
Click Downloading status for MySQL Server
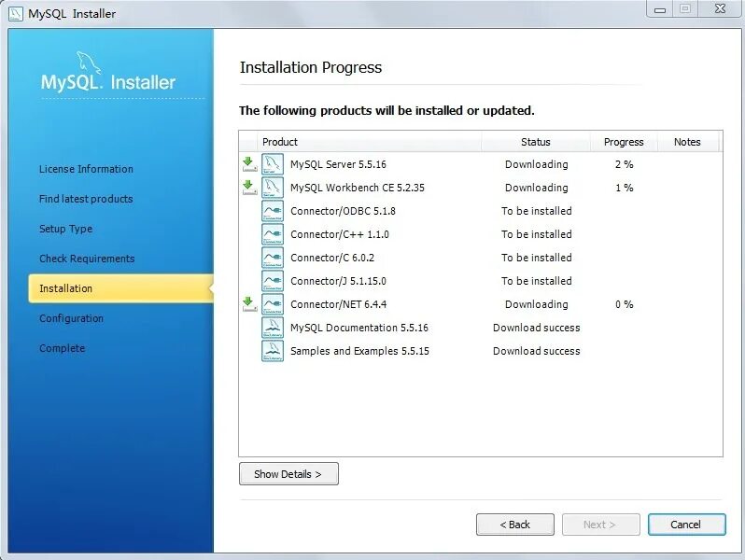tap(537, 164)
